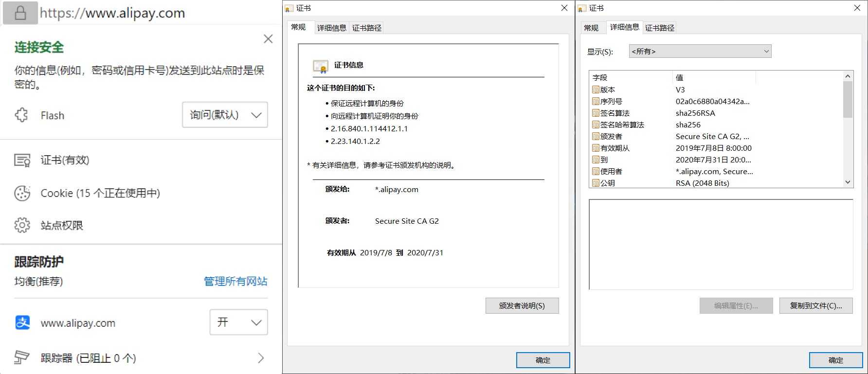Click right certificate window title icon

tap(582, 8)
